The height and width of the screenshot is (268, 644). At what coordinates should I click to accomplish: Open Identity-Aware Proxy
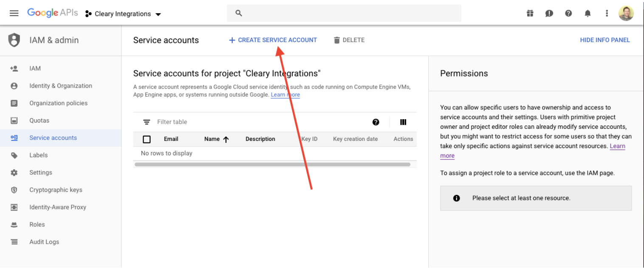tap(58, 208)
